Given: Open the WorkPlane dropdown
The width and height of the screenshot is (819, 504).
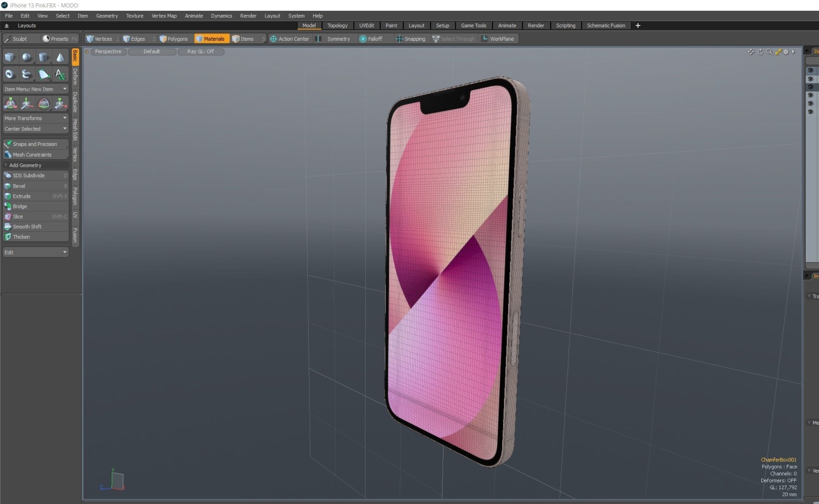Looking at the screenshot, I should tap(499, 39).
